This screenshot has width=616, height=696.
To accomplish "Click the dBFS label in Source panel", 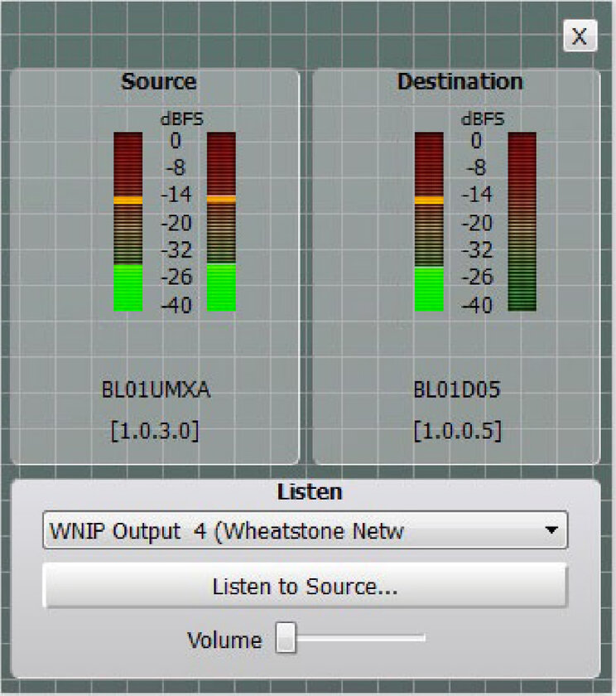I will (x=182, y=119).
